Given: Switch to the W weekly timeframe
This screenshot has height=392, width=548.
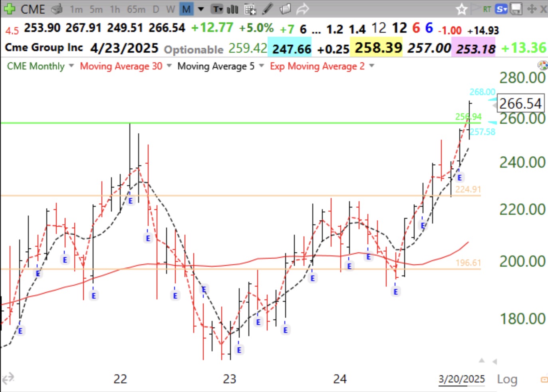Looking at the screenshot, I should click(171, 9).
